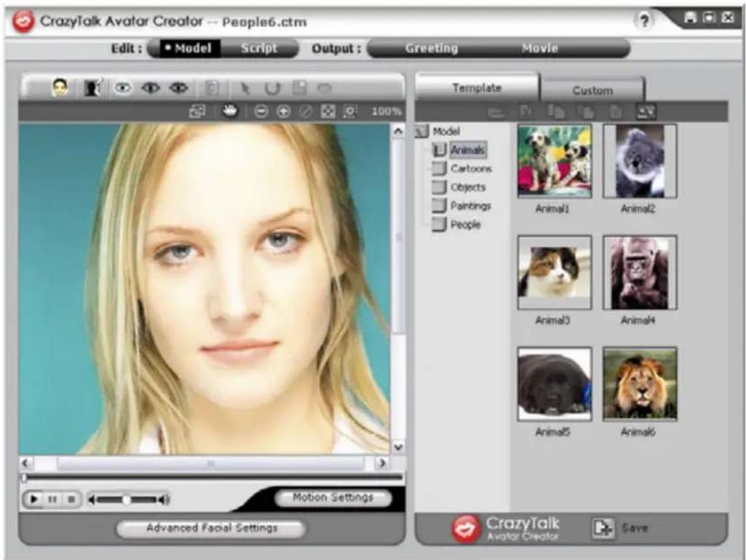
Task: Click the loud speaker icon at volume slider end
Action: point(163,499)
